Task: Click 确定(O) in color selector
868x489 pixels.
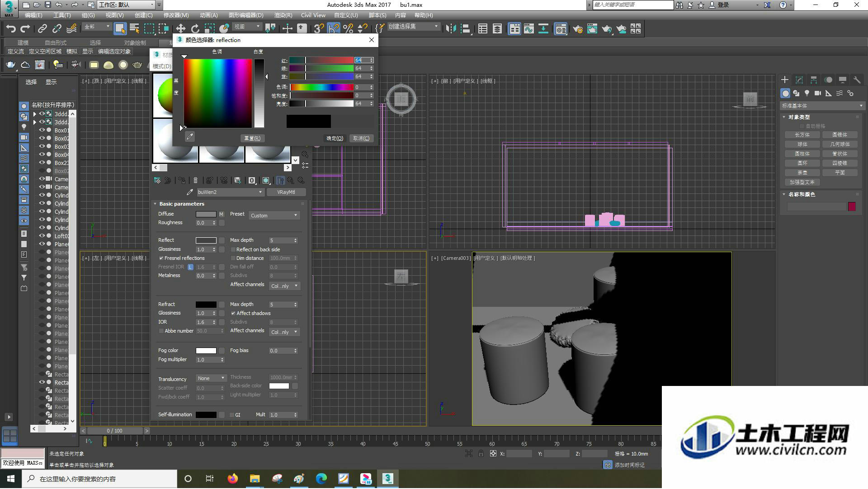Action: pos(335,138)
